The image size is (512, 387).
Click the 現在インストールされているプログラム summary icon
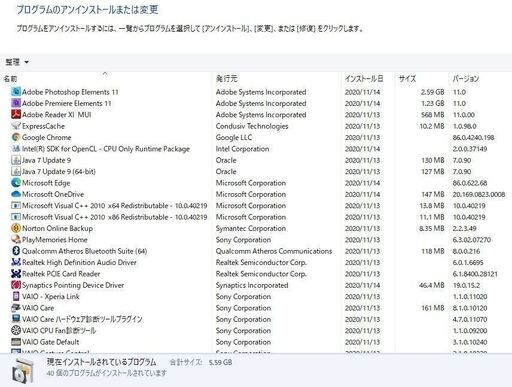[x=23, y=371]
